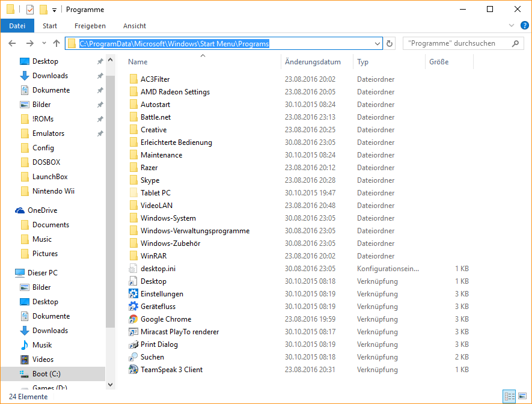Click the Suchen magnifier icon
532x404 pixels.
click(x=133, y=357)
